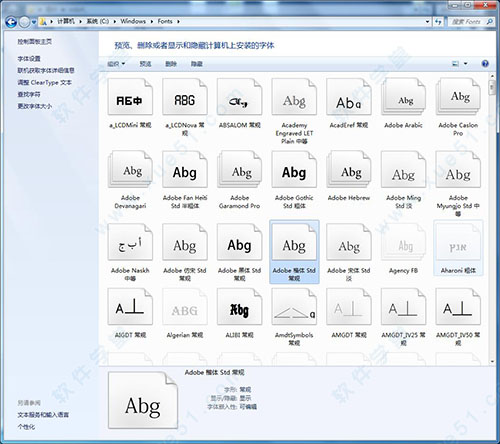Viewport: 500px width, 444px height.
Task: Click the Fonts search box
Action: 471,22
